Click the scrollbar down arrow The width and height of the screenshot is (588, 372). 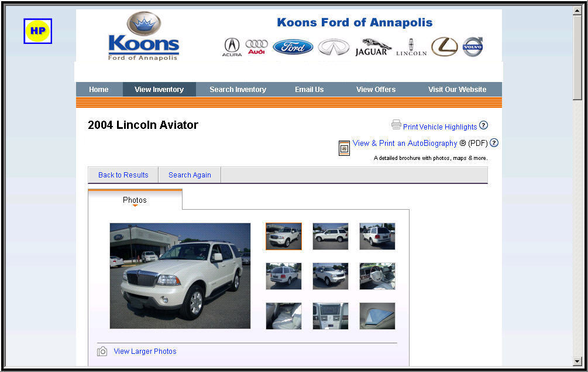pyautogui.click(x=577, y=361)
